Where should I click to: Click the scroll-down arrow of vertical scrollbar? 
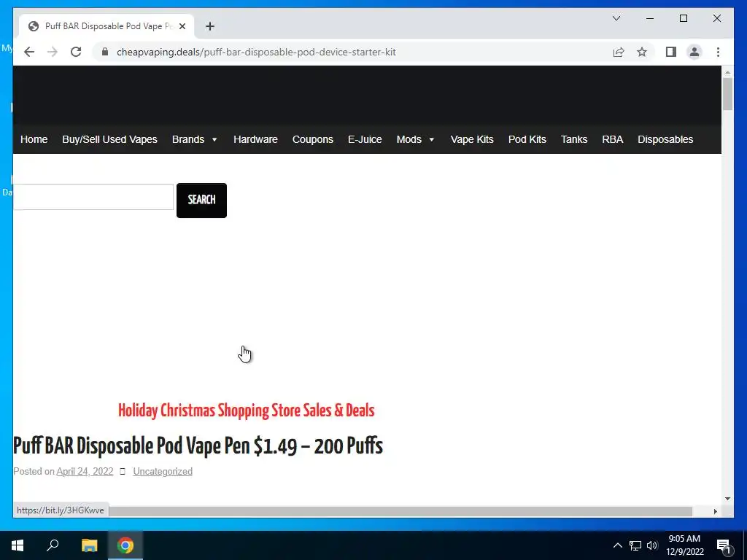tap(727, 499)
